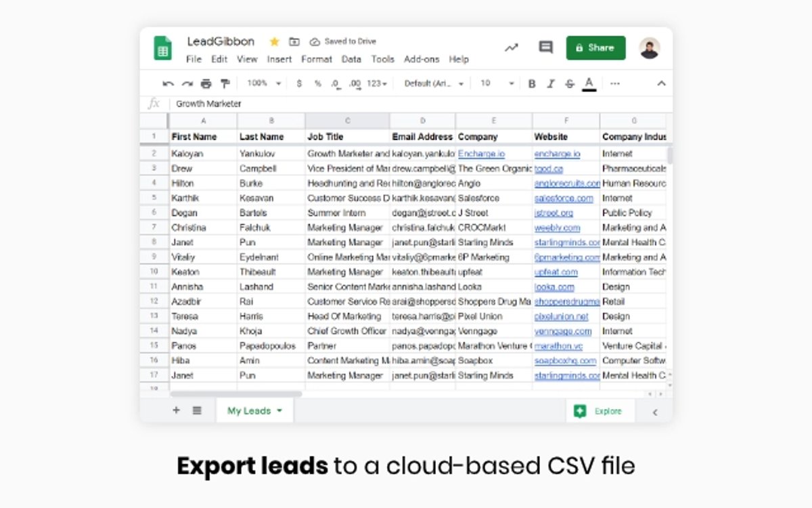Open the Format menu
The image size is (812, 508).
click(x=317, y=59)
